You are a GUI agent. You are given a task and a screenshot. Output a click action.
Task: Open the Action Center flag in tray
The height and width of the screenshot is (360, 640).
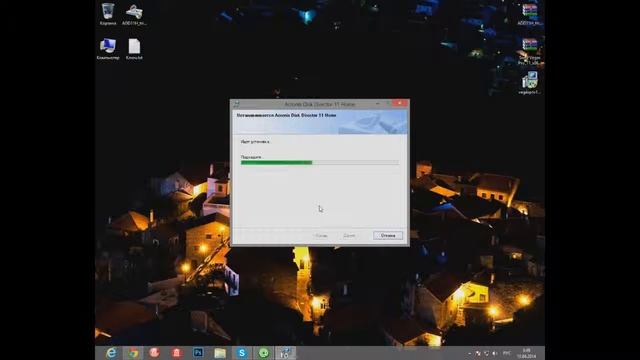click(x=478, y=353)
